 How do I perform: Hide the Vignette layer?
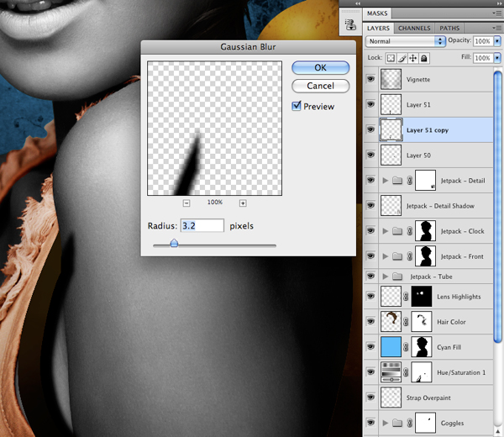click(370, 79)
